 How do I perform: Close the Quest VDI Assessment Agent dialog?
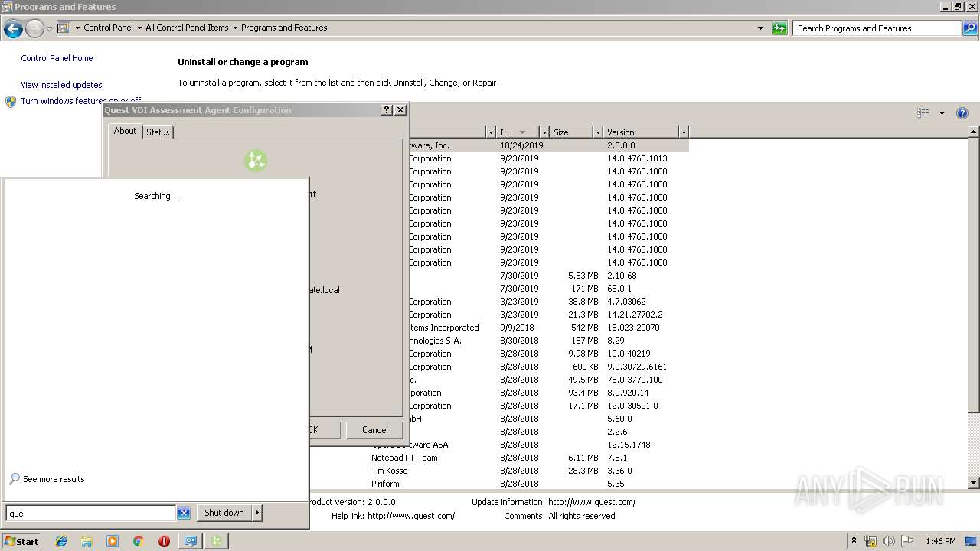click(x=400, y=110)
